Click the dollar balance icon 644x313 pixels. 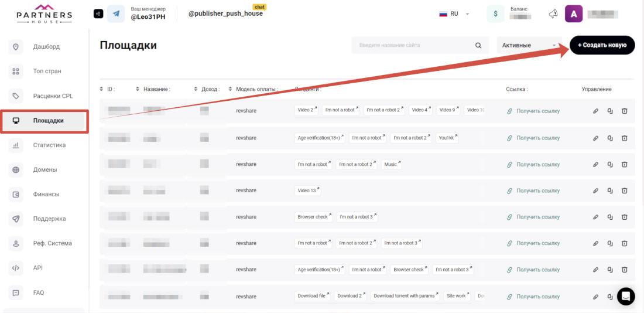495,14
